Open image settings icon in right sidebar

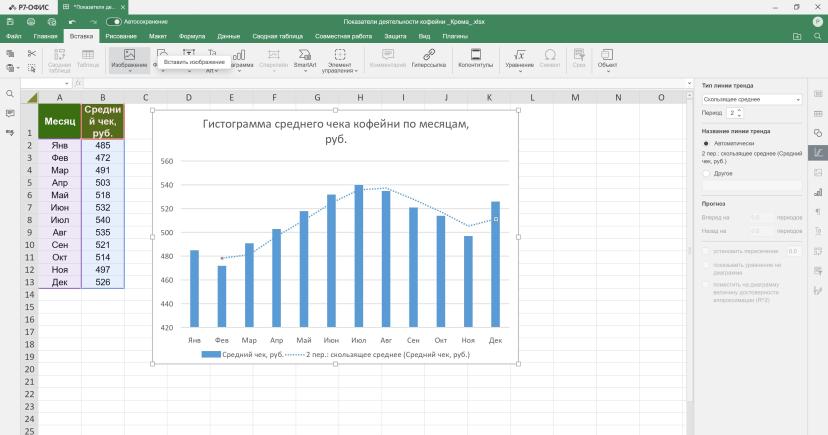point(818,173)
